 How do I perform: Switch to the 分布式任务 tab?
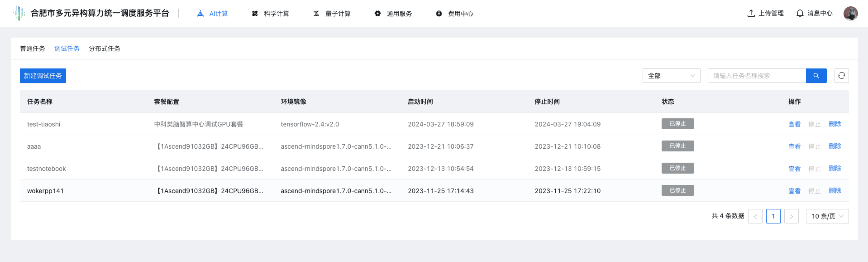(x=105, y=49)
